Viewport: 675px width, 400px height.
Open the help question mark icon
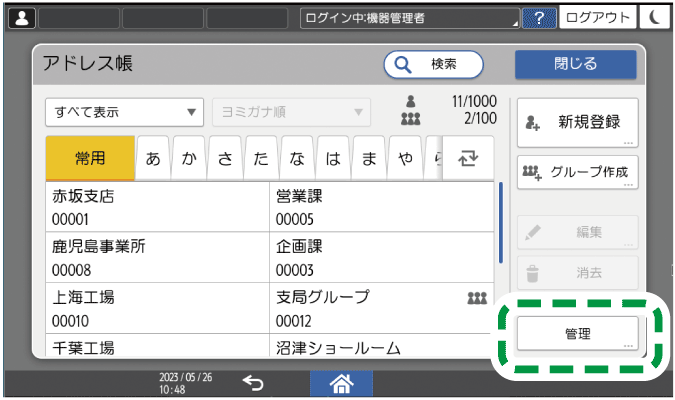point(539,18)
